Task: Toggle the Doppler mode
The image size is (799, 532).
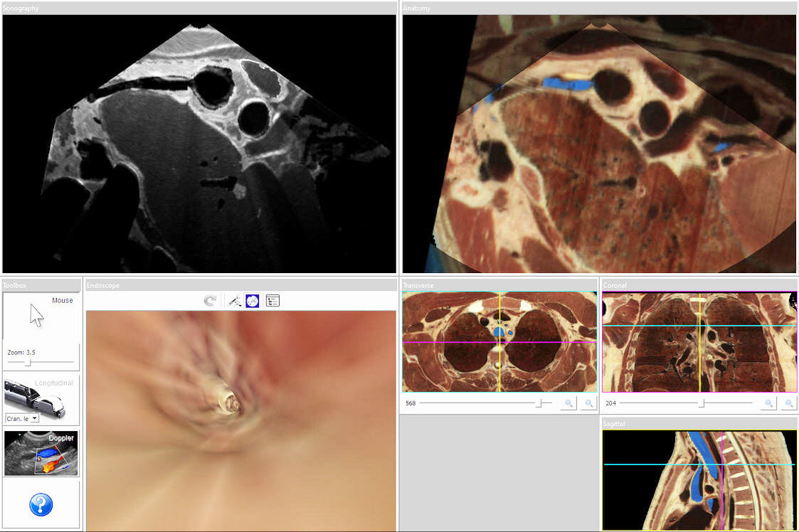Action: point(41,453)
